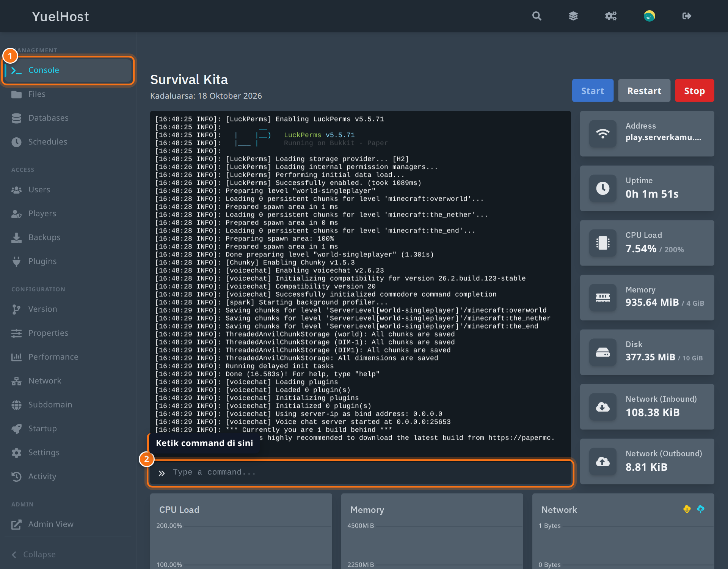Click the YuelHost logo text

coord(60,16)
